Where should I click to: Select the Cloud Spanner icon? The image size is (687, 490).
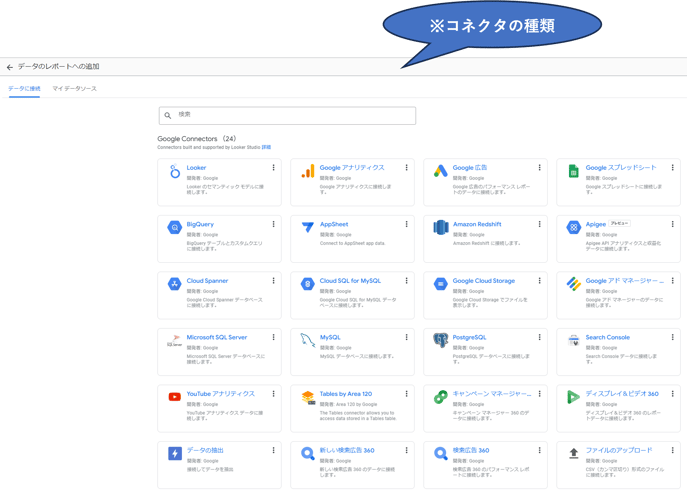point(175,284)
